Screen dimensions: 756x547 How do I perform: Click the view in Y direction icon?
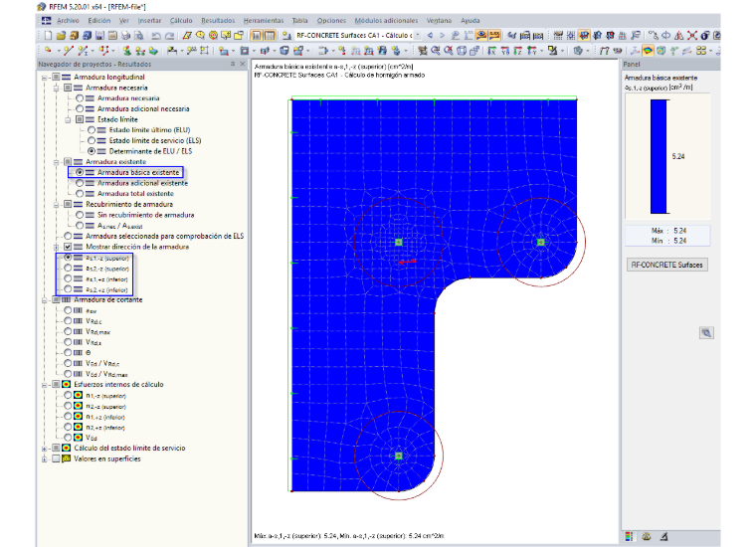[x=504, y=50]
